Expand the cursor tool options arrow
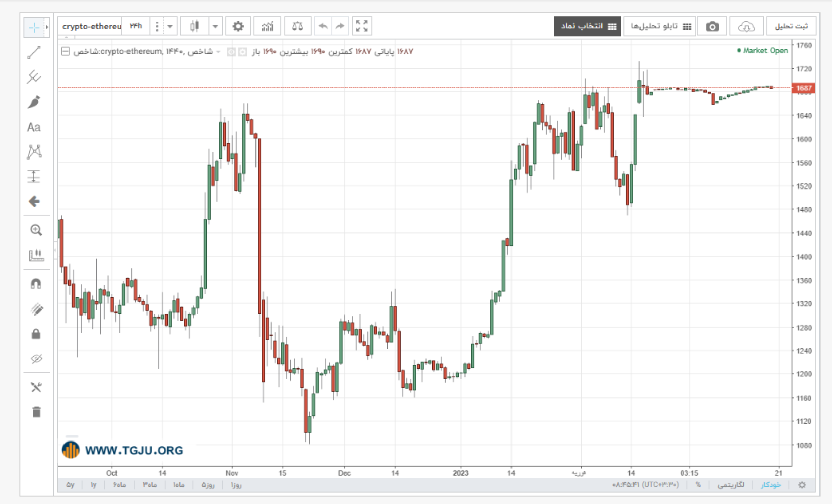This screenshot has width=832, height=504. tap(47, 27)
